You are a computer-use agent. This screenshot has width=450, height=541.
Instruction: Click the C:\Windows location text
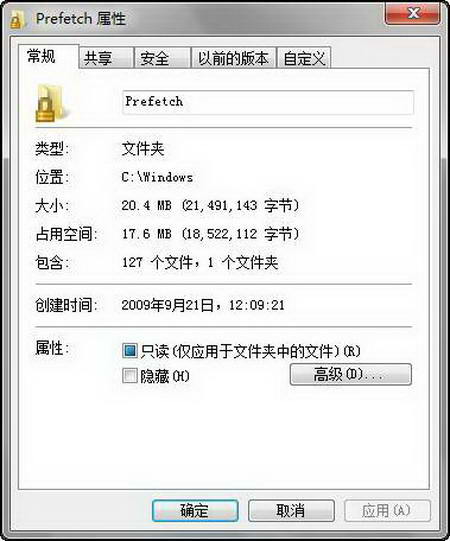click(x=157, y=177)
